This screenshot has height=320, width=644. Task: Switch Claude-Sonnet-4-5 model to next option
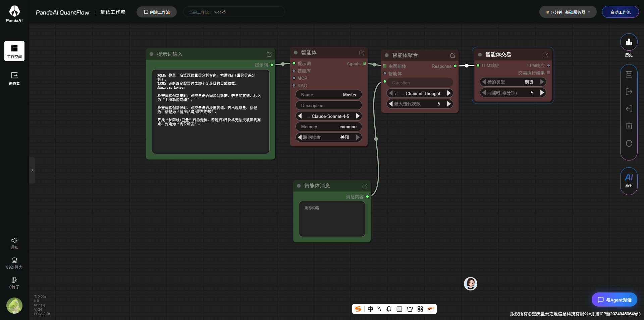pos(358,116)
